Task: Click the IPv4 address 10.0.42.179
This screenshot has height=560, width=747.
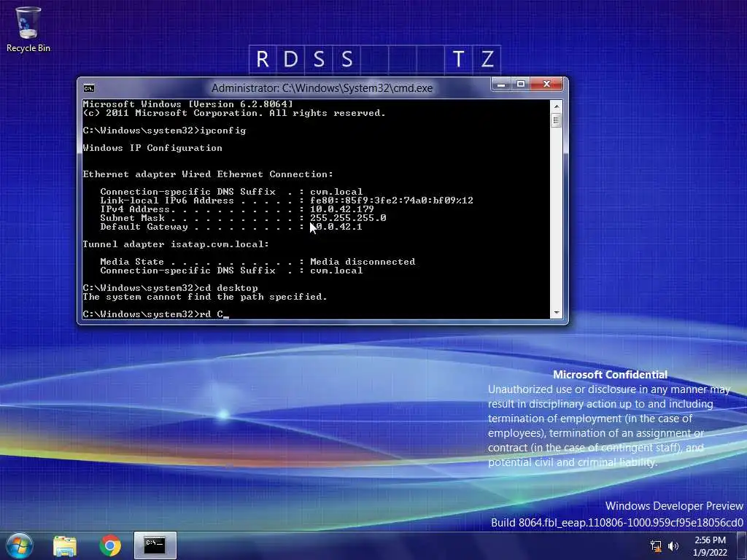Action: (x=342, y=209)
